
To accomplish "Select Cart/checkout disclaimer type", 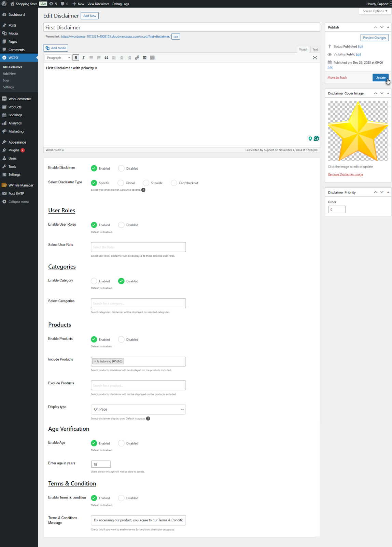I will tap(174, 183).
